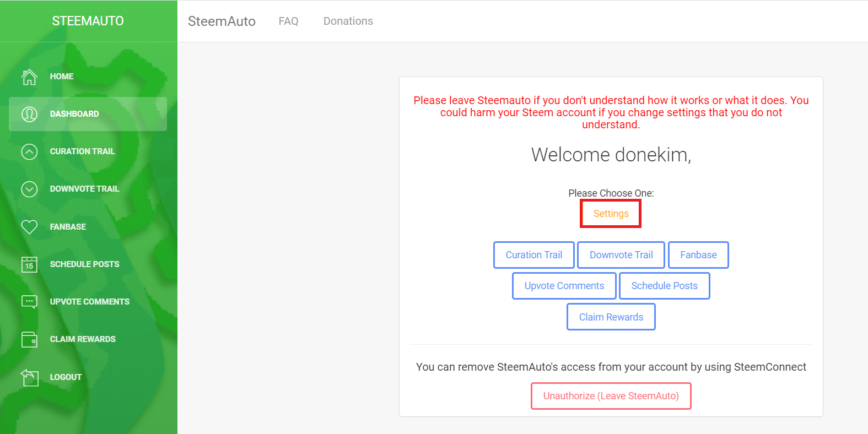This screenshot has width=868, height=434.
Task: Click the Schedule Posts outlined button
Action: pyautogui.click(x=665, y=286)
